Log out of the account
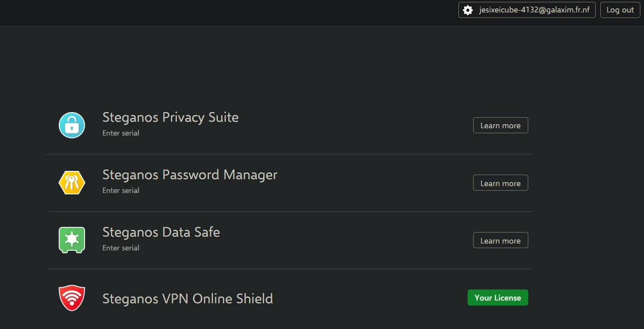This screenshot has width=644, height=329. coord(620,10)
